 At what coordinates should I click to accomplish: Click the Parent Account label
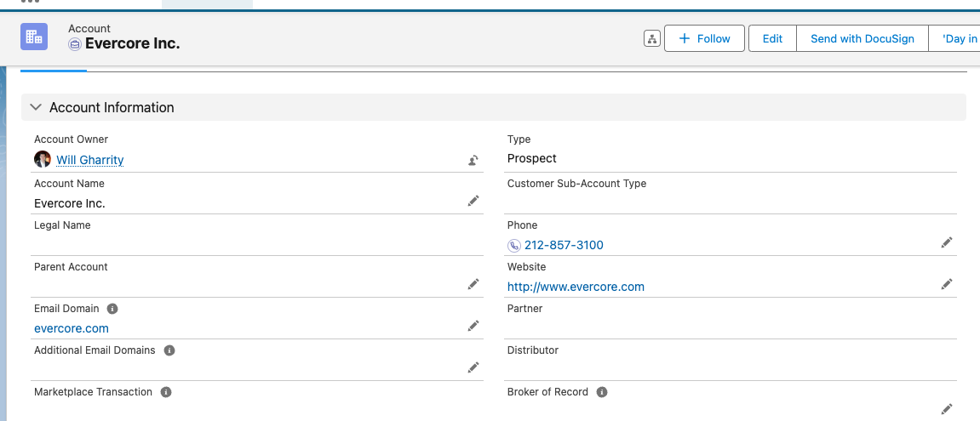[x=71, y=267]
